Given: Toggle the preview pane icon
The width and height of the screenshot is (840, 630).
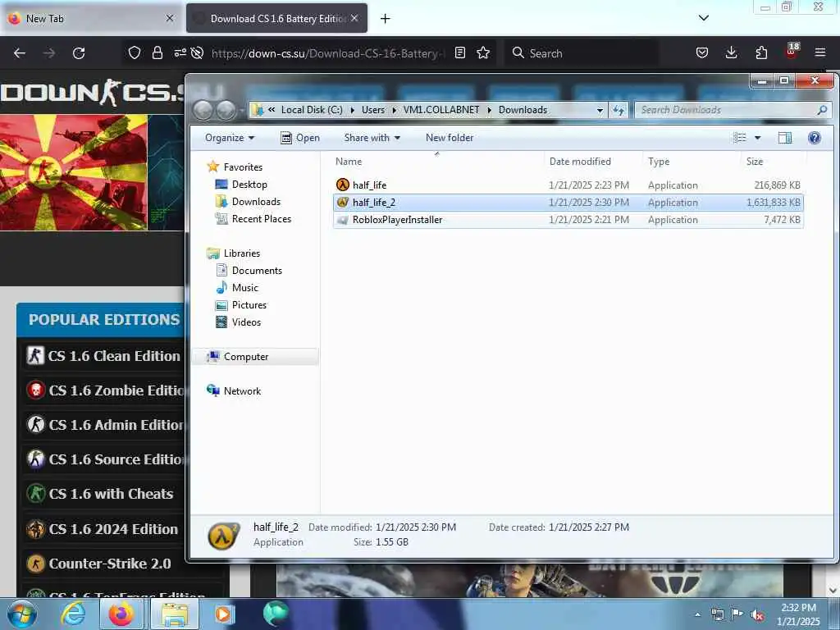Looking at the screenshot, I should [x=785, y=138].
